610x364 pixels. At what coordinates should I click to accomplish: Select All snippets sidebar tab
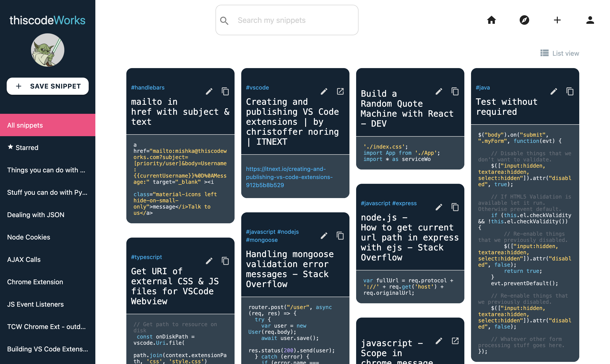pyautogui.click(x=48, y=125)
